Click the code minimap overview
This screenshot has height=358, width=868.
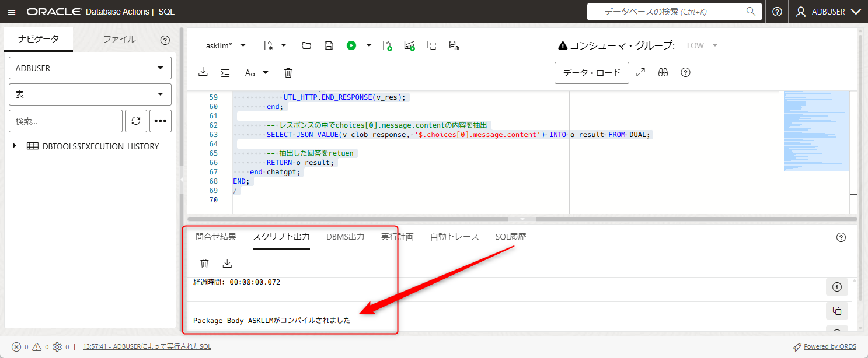point(816,131)
